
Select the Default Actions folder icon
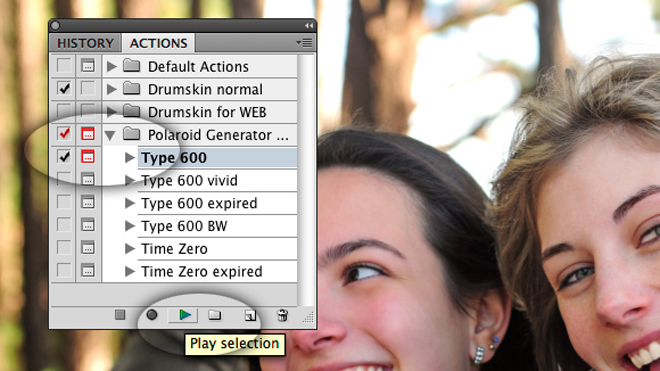[132, 65]
